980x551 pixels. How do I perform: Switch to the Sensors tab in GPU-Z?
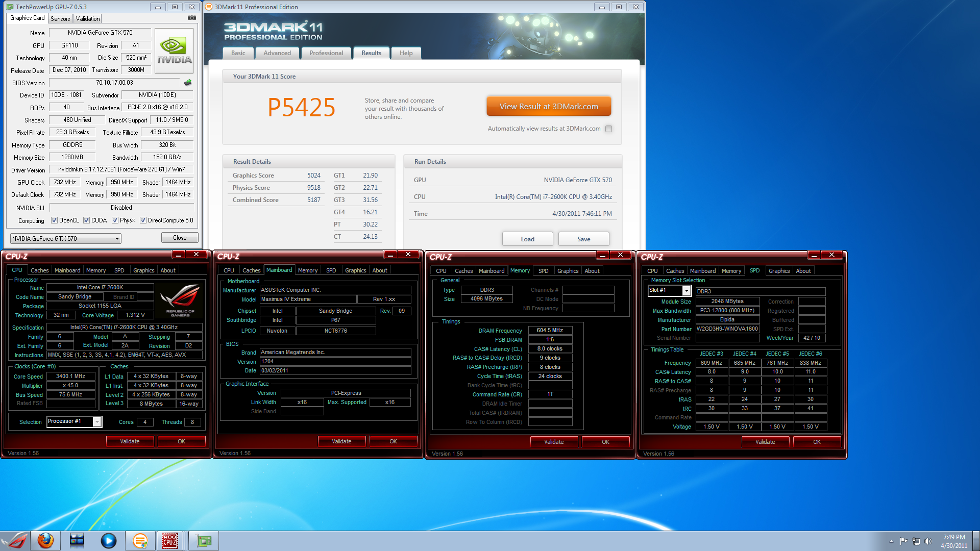(60, 19)
